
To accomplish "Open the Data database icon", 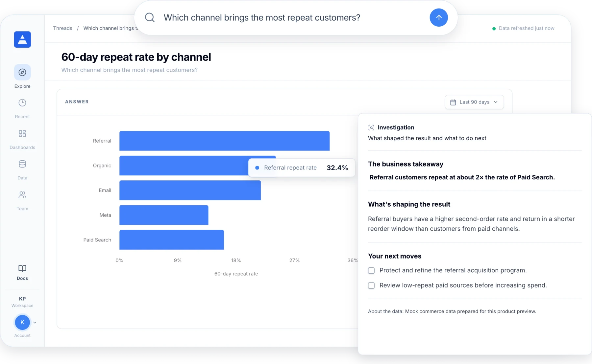I will pos(22,164).
